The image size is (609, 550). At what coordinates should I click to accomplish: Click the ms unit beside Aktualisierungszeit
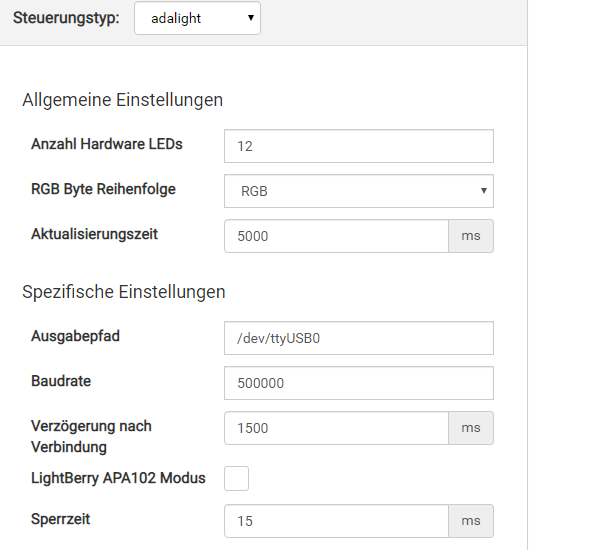point(471,236)
